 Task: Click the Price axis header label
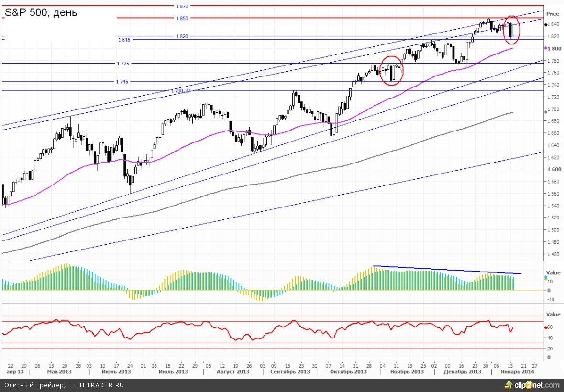553,14
